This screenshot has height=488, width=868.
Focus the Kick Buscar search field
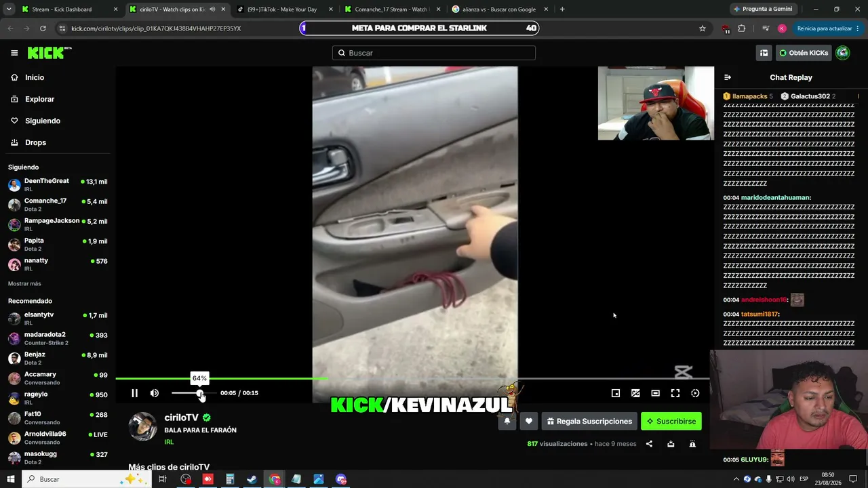[x=434, y=53]
